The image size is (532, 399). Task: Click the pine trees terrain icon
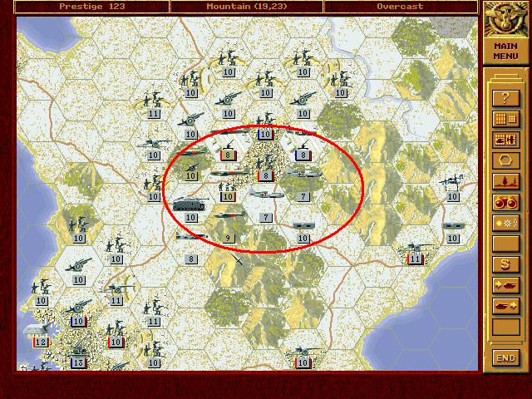pyautogui.click(x=506, y=181)
